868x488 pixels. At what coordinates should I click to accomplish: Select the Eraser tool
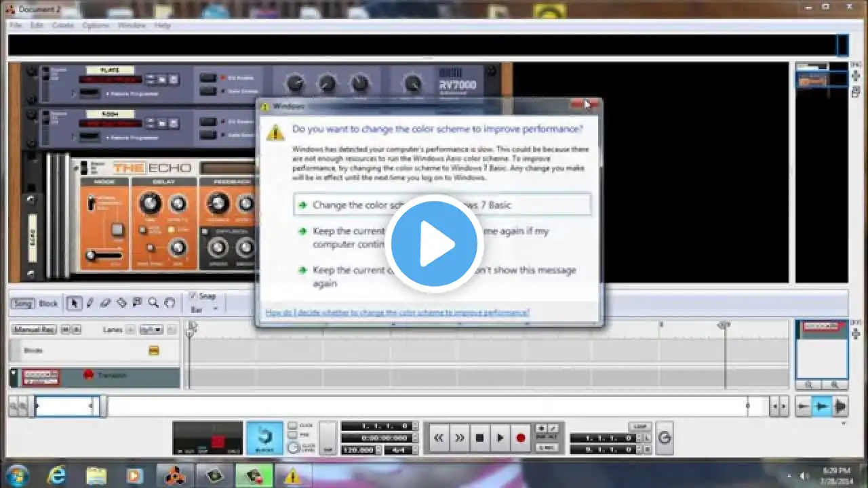106,303
